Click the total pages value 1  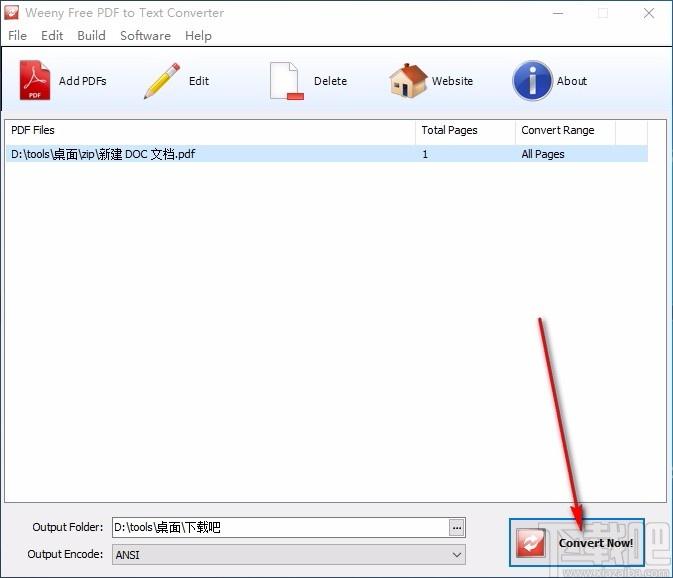tap(425, 154)
